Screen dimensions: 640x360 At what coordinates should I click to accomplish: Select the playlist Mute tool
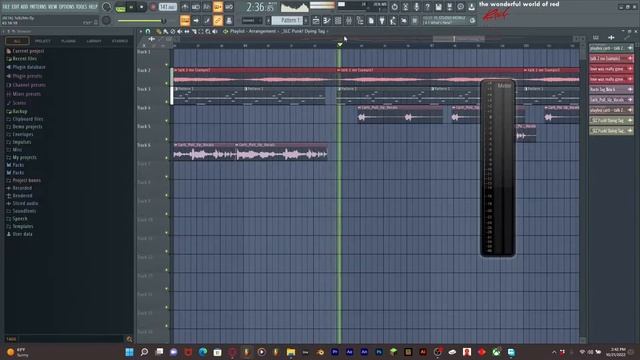[180, 31]
